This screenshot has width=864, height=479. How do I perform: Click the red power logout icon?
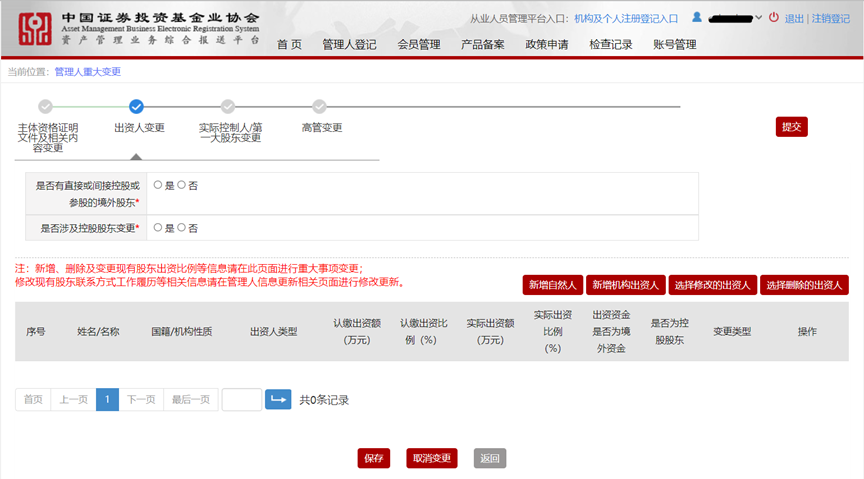tap(774, 17)
